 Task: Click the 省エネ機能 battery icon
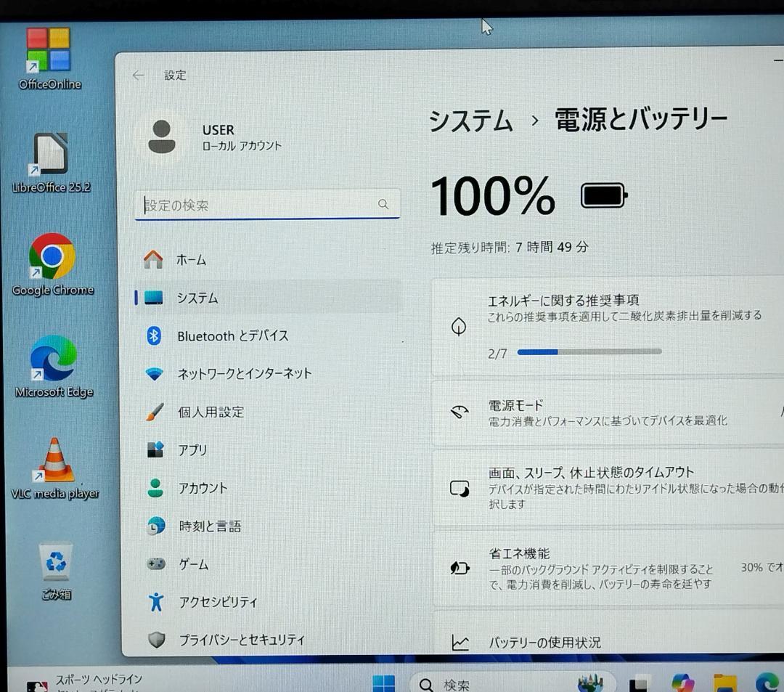pyautogui.click(x=460, y=567)
